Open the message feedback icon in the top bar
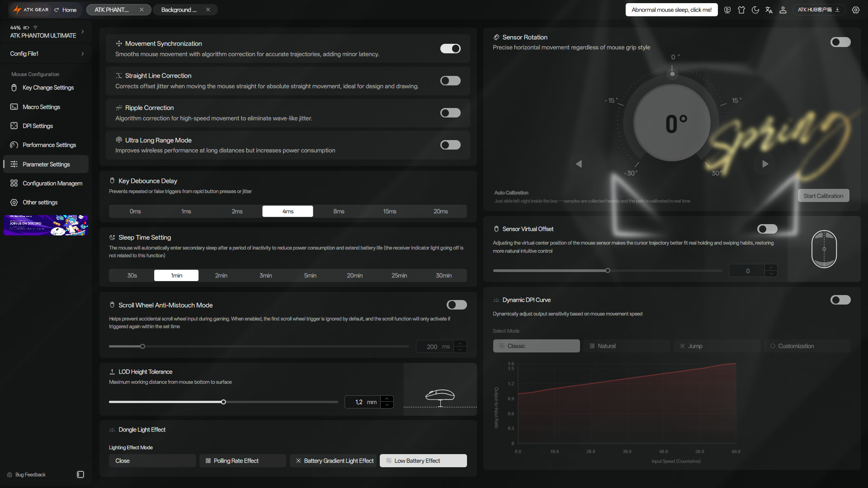This screenshot has width=868, height=488. [x=727, y=10]
